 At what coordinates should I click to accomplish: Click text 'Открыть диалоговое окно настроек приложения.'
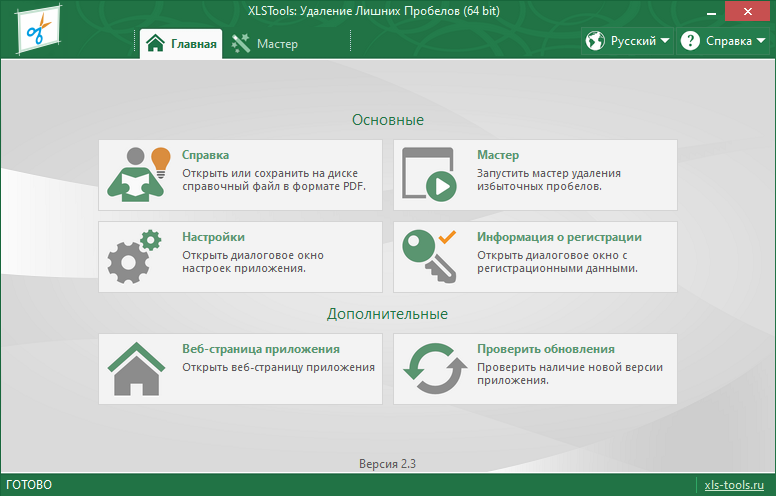click(253, 262)
